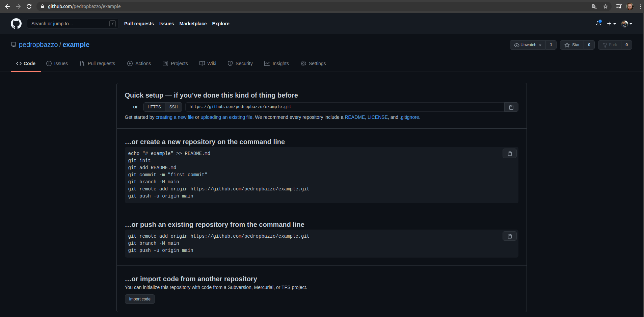The image size is (644, 317).
Task: Open the Insights tab
Action: (x=276, y=63)
